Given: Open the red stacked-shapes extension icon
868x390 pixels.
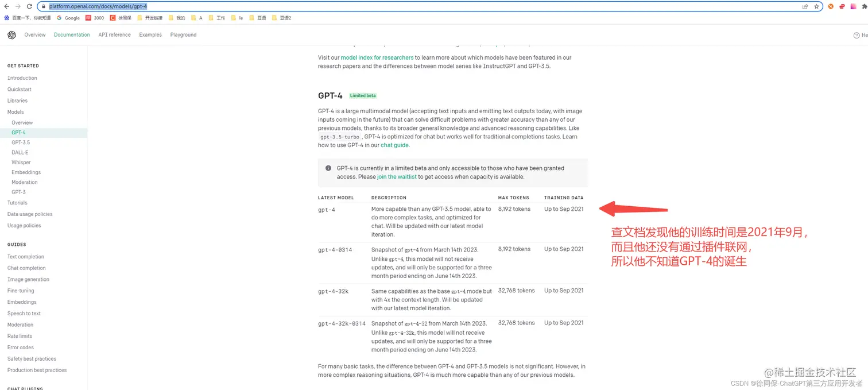Looking at the screenshot, I should pyautogui.click(x=842, y=6).
